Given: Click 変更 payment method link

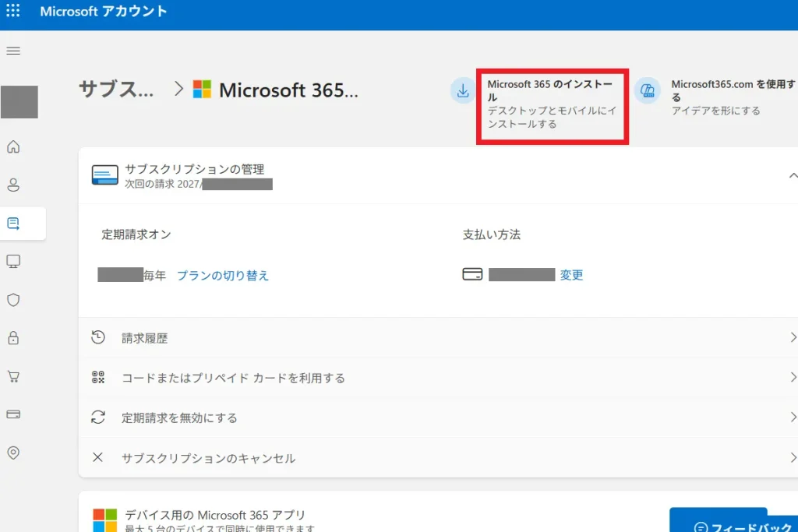Looking at the screenshot, I should [x=571, y=275].
